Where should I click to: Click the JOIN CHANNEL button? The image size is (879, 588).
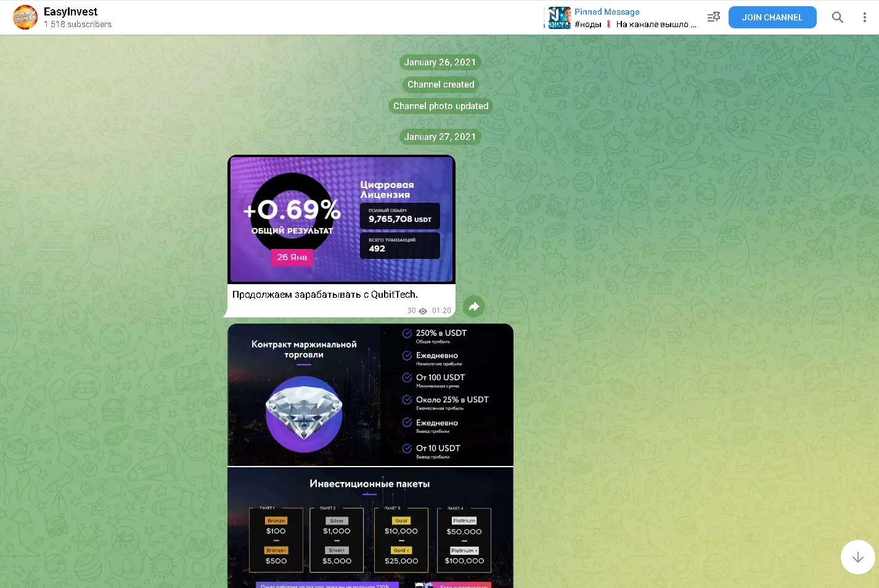772,17
